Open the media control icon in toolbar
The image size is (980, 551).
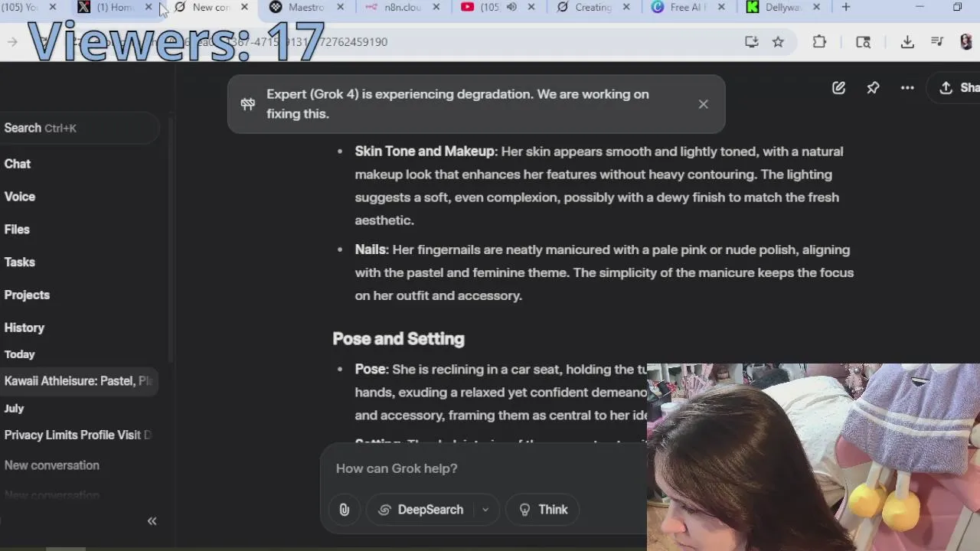(937, 42)
